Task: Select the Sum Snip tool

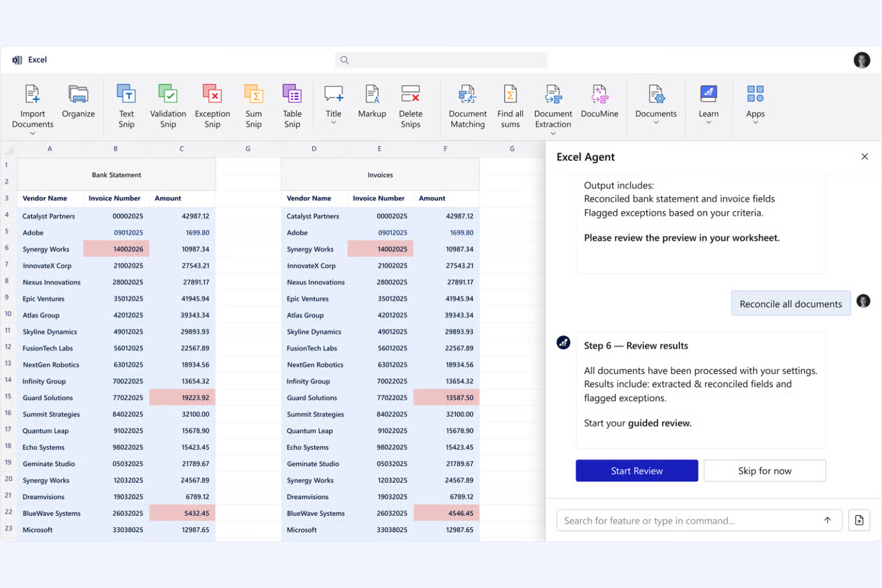Action: click(253, 106)
